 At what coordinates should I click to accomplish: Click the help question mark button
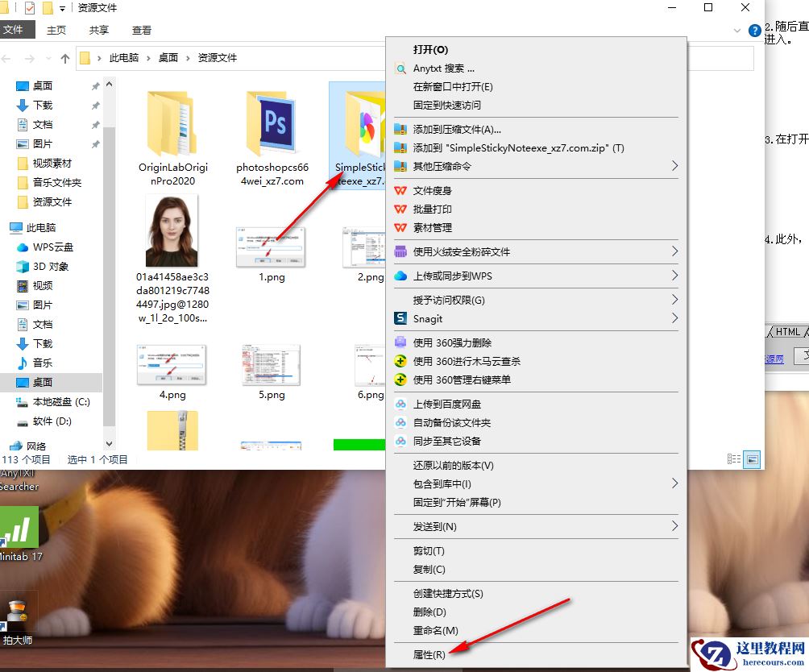(x=753, y=30)
